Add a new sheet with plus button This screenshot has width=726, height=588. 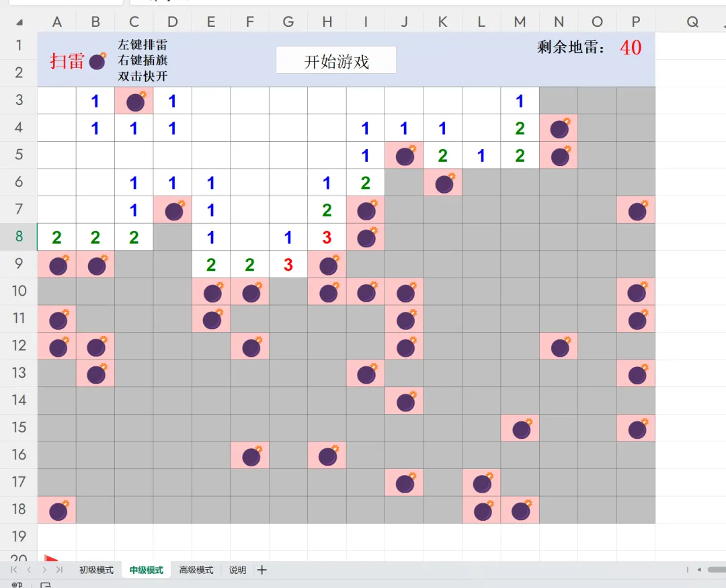coord(262,570)
